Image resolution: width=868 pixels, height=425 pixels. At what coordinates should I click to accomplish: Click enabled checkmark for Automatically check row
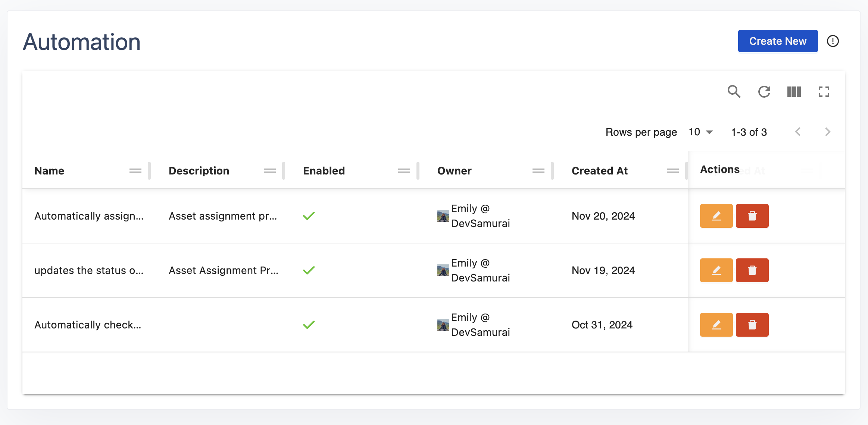click(309, 325)
